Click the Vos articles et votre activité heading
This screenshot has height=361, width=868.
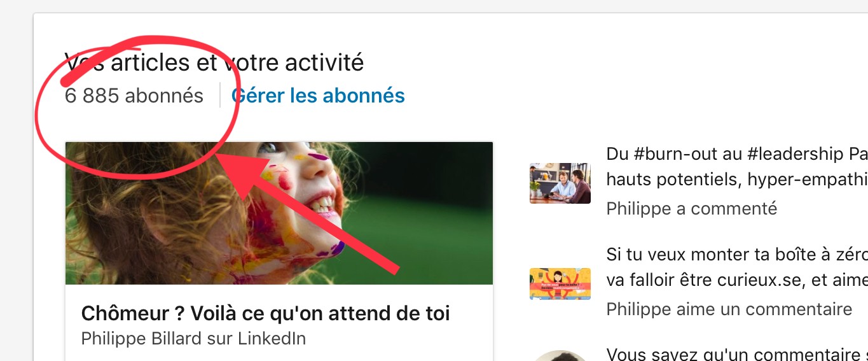(x=214, y=62)
